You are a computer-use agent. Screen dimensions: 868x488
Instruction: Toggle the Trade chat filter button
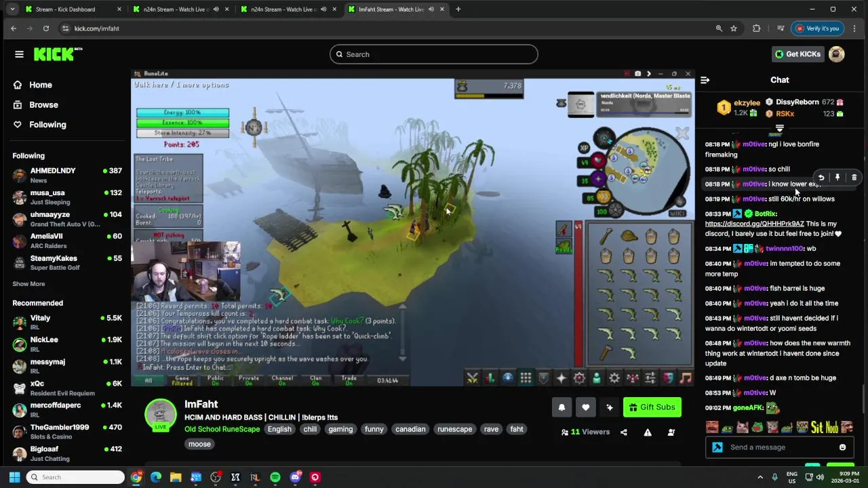tap(349, 380)
